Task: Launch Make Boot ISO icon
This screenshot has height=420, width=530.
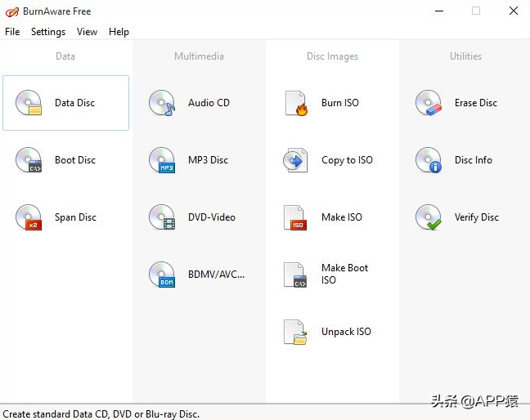Action: [295, 275]
